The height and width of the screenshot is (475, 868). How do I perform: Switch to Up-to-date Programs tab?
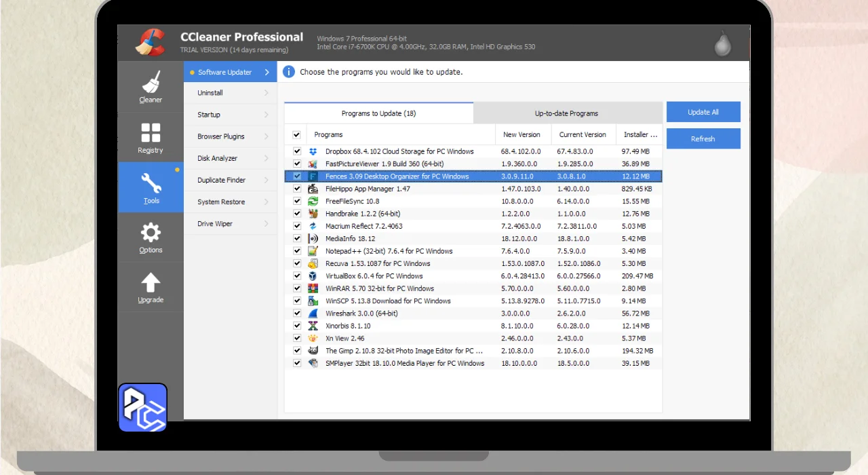566,113
